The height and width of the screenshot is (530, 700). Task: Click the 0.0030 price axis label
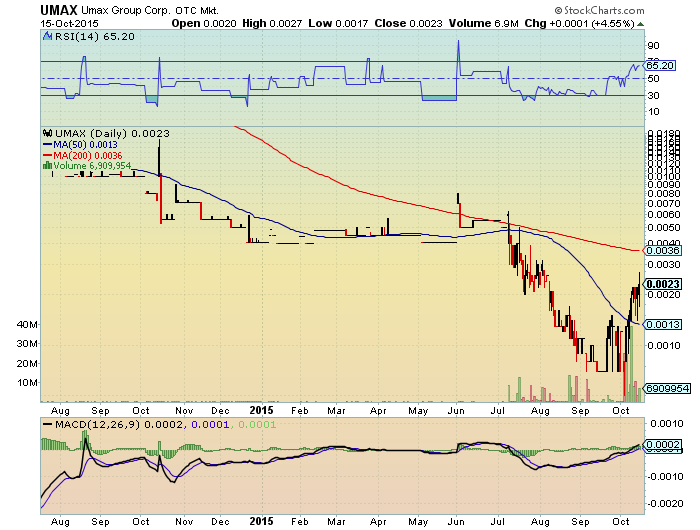click(664, 265)
